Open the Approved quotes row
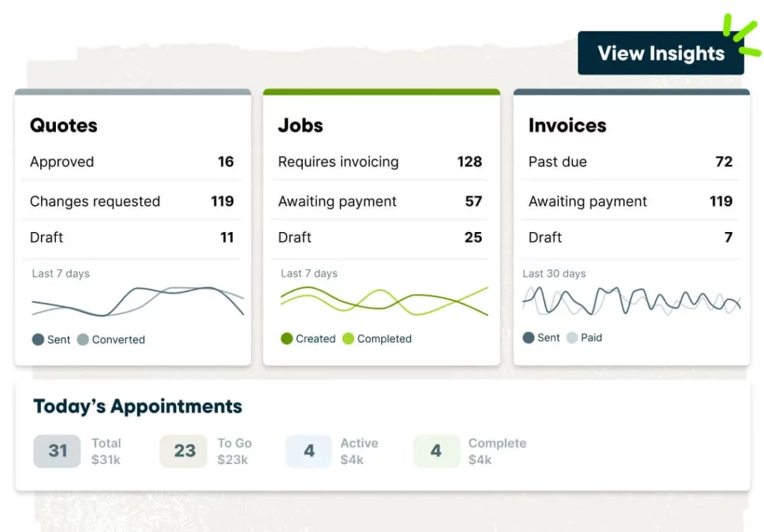This screenshot has width=764, height=532. tap(132, 162)
